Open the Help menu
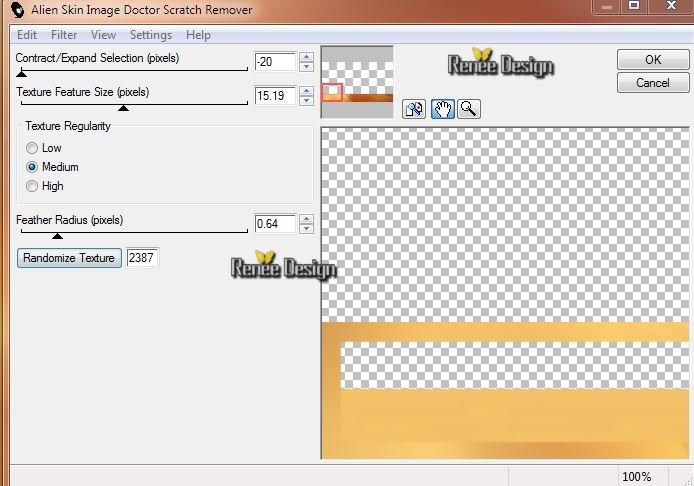Viewport: 694px width, 486px height. 198,35
